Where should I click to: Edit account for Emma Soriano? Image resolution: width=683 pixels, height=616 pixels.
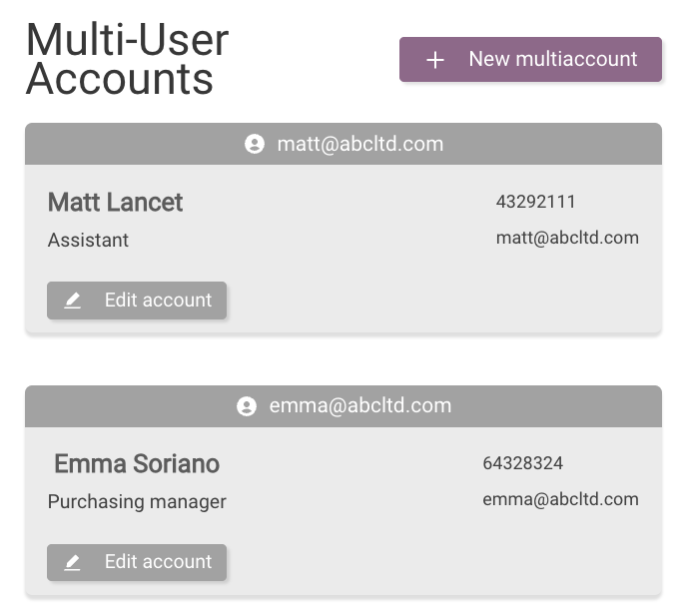coord(137,562)
